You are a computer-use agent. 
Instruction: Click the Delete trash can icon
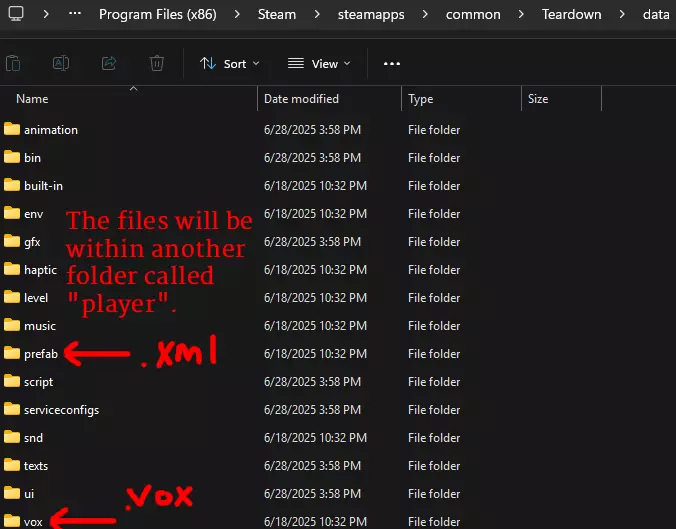[x=156, y=63]
